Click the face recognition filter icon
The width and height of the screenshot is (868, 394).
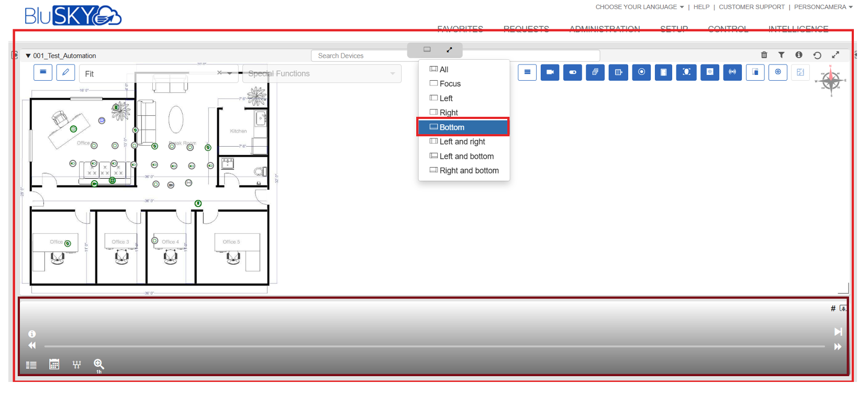(686, 72)
